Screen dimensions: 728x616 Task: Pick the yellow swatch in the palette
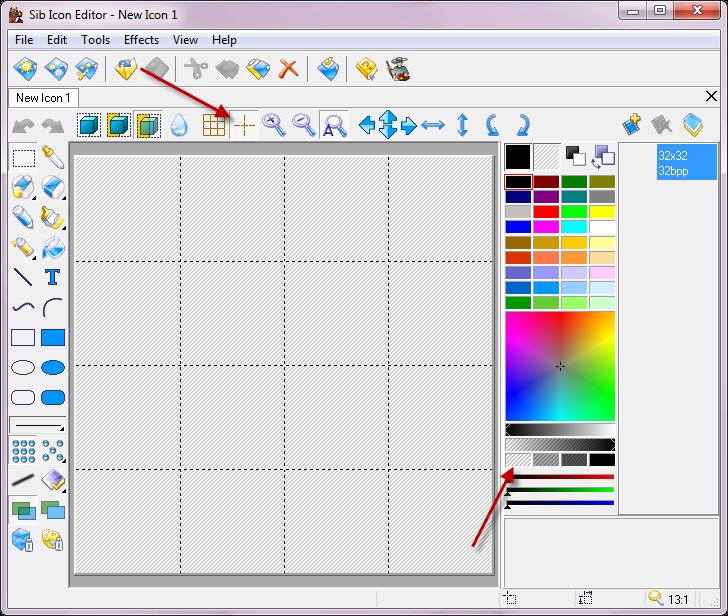point(602,212)
